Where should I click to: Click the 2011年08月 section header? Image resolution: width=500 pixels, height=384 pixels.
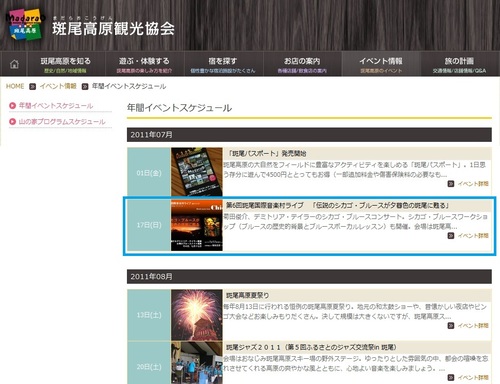[x=309, y=277]
